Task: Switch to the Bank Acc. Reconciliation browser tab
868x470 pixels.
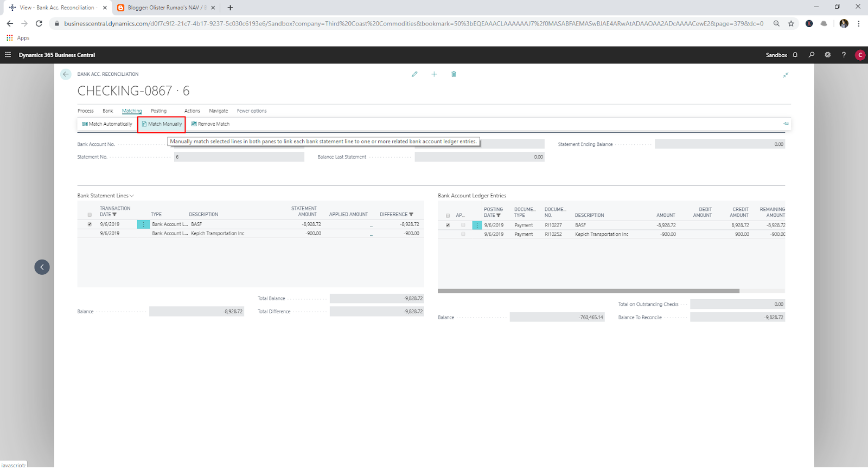Action: (x=56, y=8)
